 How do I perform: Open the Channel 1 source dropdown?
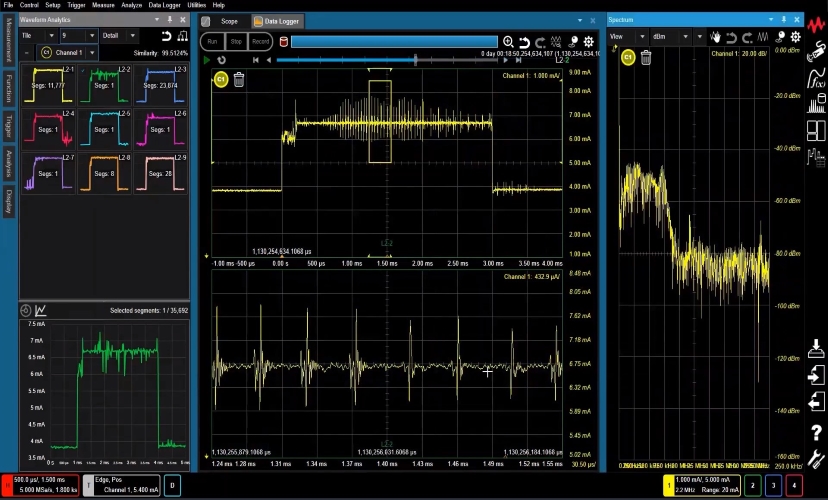67,53
